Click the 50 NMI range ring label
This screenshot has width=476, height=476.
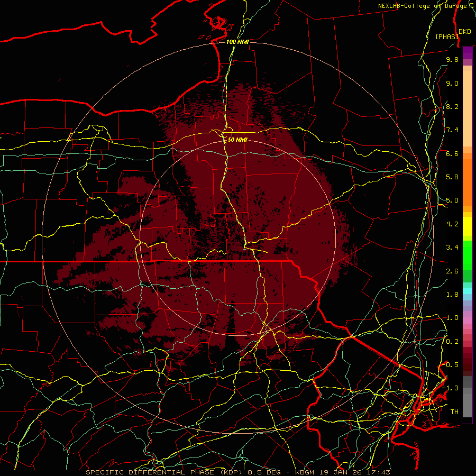tap(237, 140)
